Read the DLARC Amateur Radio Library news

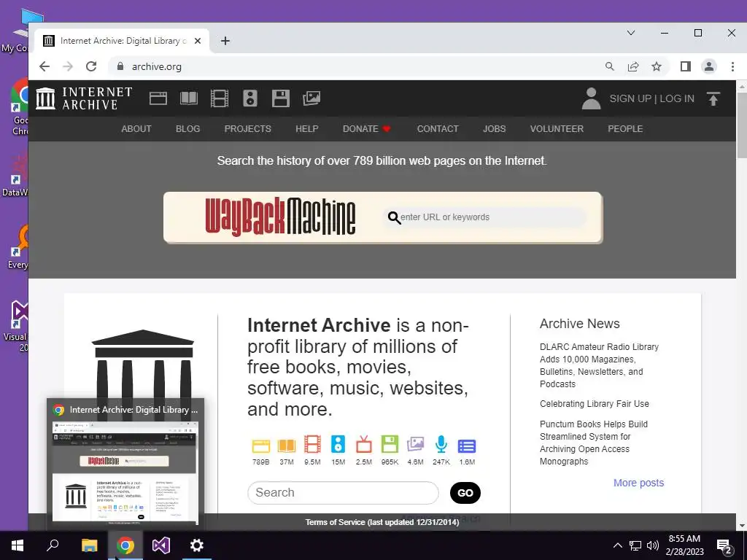click(600, 365)
